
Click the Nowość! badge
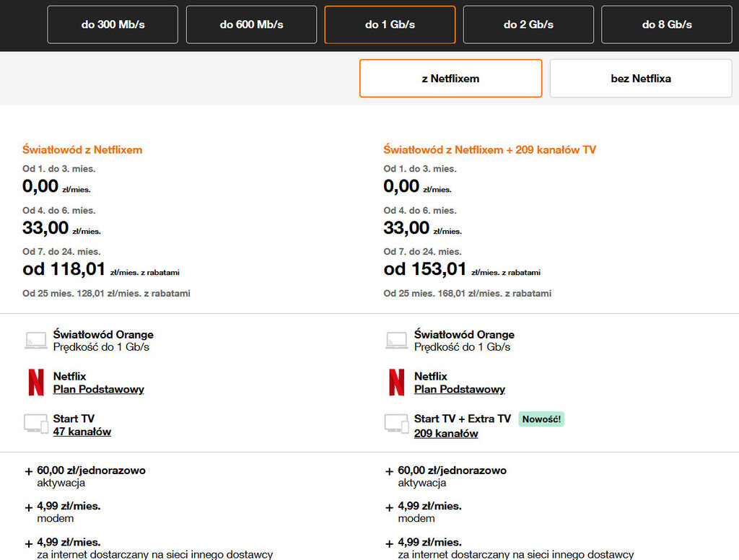tap(541, 419)
